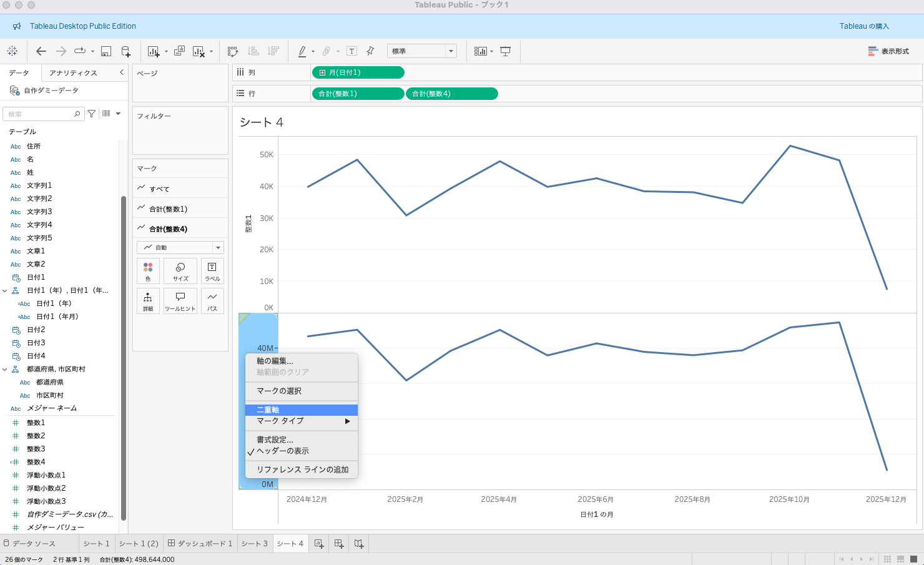This screenshot has height=565, width=924.
Task: Click the ラベル marks card icon
Action: pyautogui.click(x=212, y=271)
